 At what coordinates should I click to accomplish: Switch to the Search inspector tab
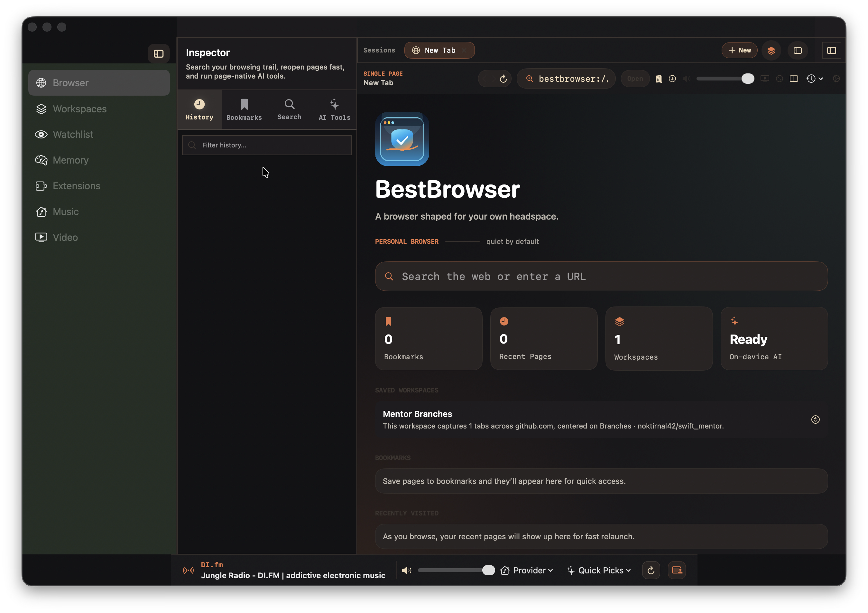pyautogui.click(x=289, y=110)
